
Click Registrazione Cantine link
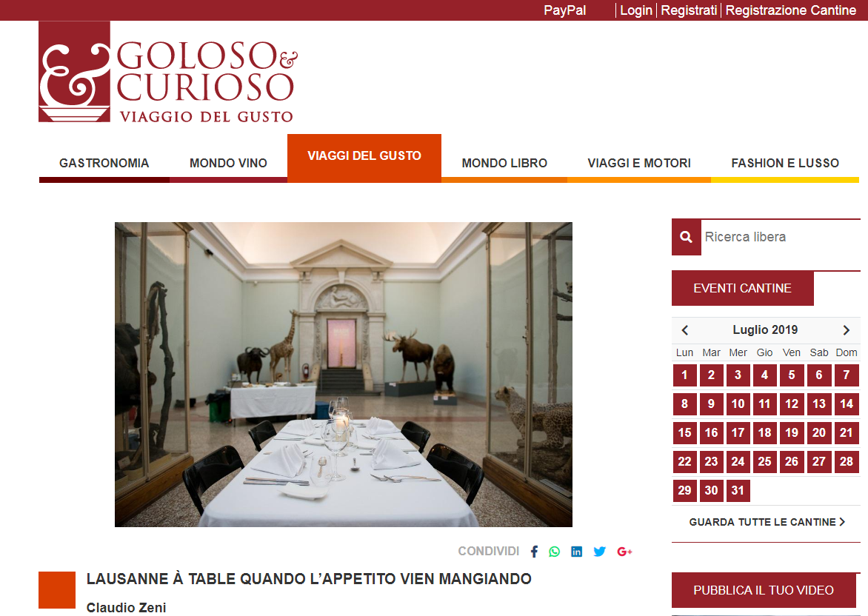(790, 10)
